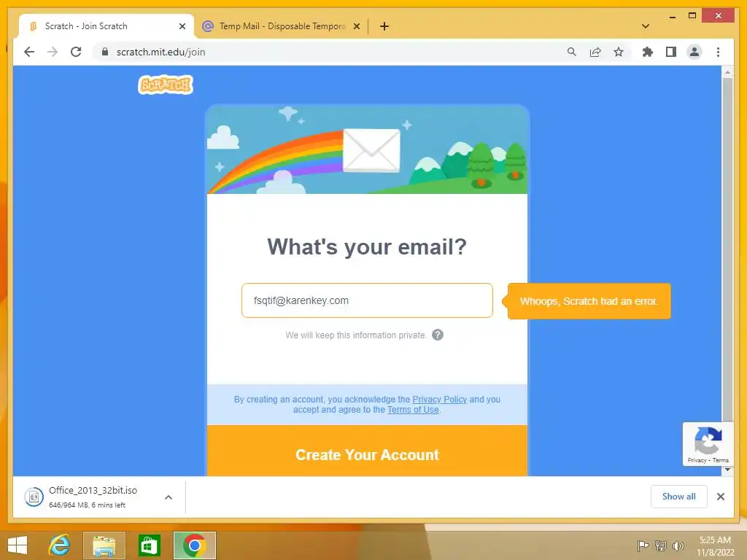This screenshot has height=560, width=747.
Task: Open the Windows Store taskbar icon
Action: (149, 545)
